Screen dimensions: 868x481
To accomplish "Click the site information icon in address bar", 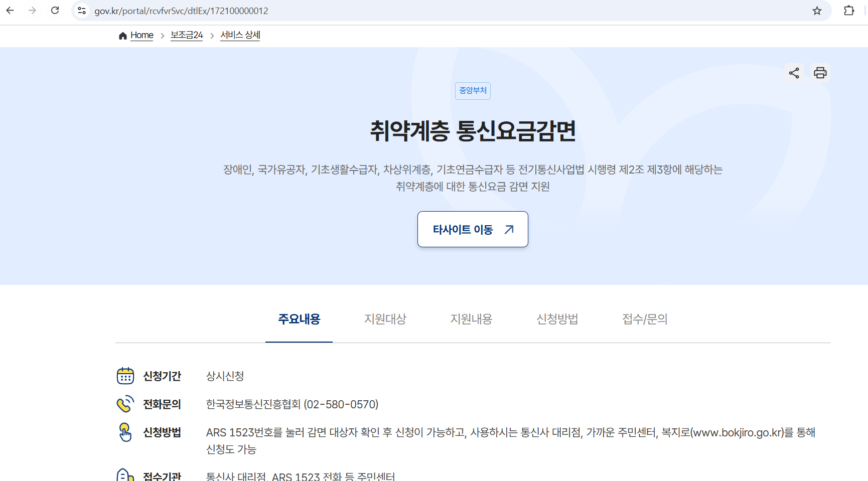I will (x=81, y=10).
